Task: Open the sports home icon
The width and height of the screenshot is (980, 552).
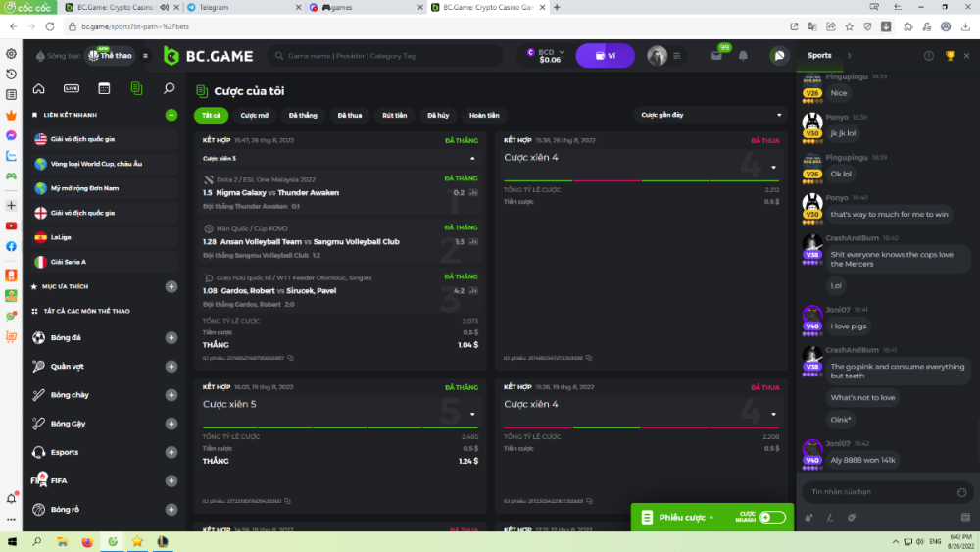Action: coord(38,89)
